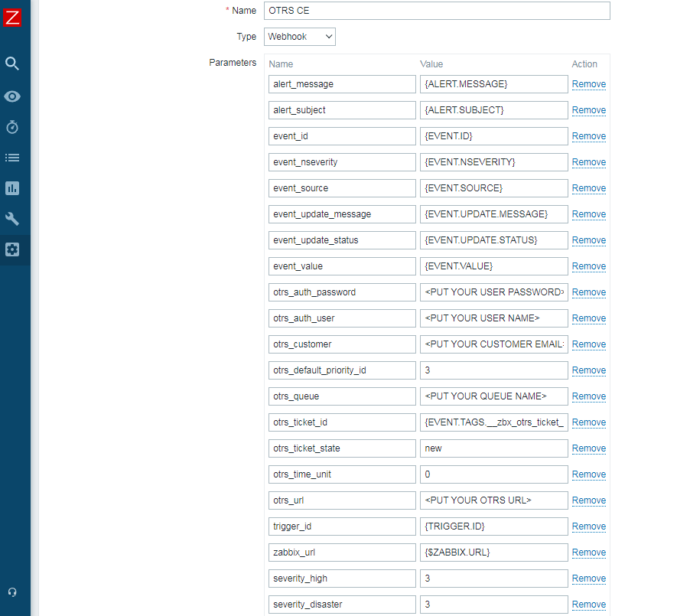The height and width of the screenshot is (616, 677).
Task: Open Inventory list icon in sidebar
Action: [12, 158]
